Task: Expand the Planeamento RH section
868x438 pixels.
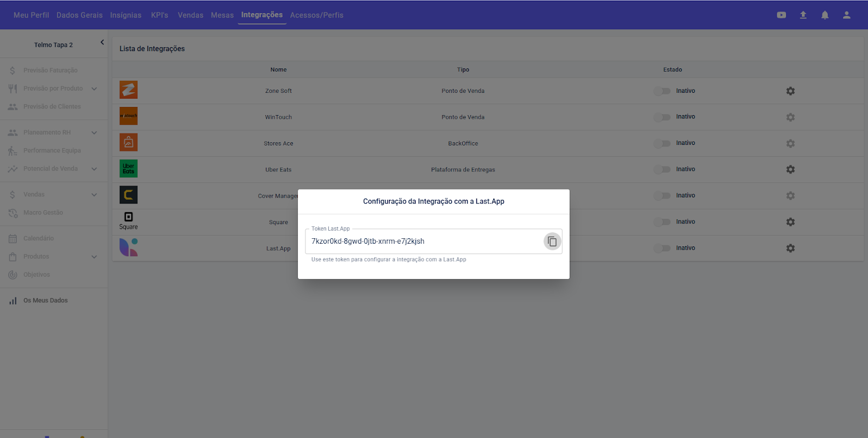Action: click(94, 132)
